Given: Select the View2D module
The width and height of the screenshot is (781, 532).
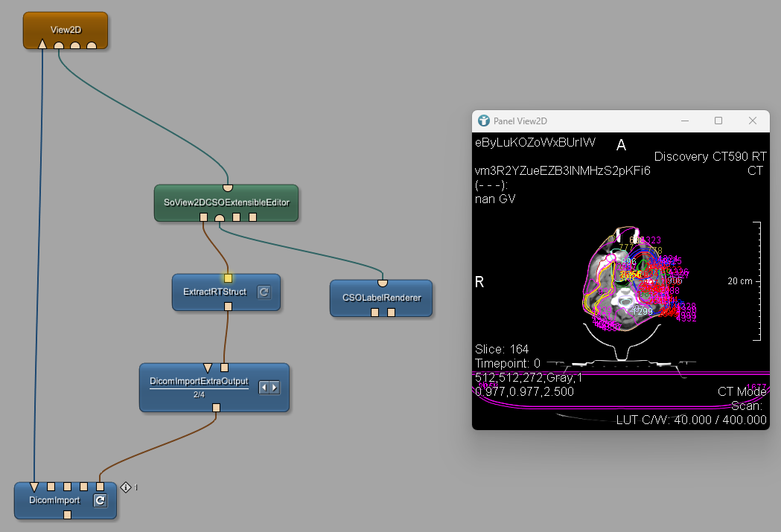Looking at the screenshot, I should [66, 29].
